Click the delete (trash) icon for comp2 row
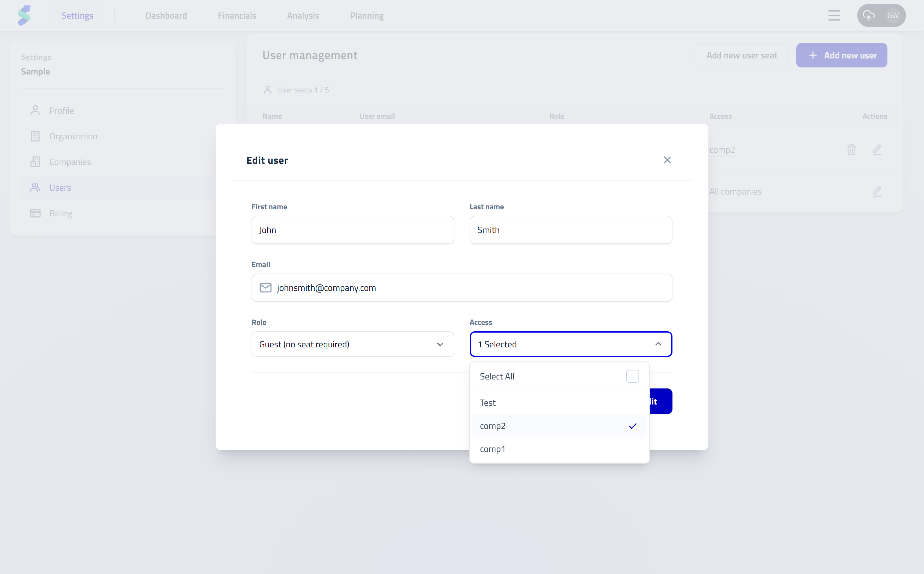This screenshot has width=924, height=574. pyautogui.click(x=851, y=150)
